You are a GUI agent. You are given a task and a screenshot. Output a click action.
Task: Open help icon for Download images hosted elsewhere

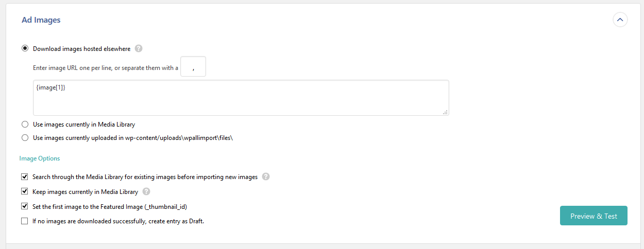(x=138, y=49)
